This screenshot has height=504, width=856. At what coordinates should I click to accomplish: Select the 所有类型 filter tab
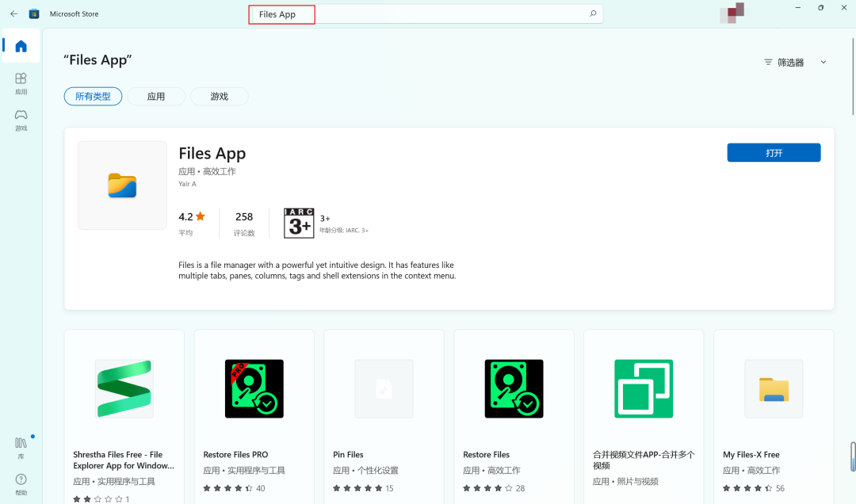(x=93, y=96)
